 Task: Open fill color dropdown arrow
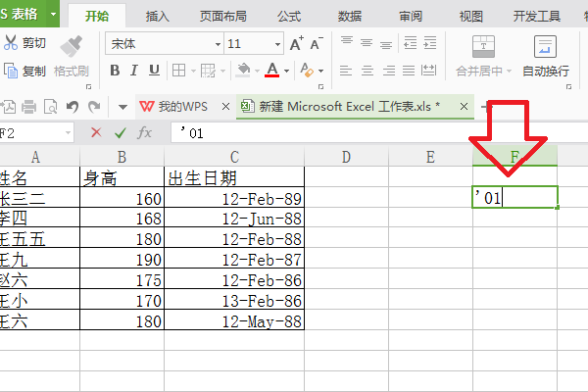[x=257, y=71]
